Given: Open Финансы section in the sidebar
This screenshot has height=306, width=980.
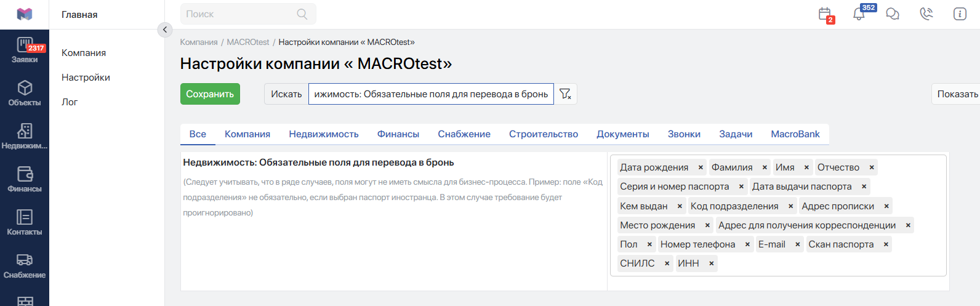Looking at the screenshot, I should [25, 180].
